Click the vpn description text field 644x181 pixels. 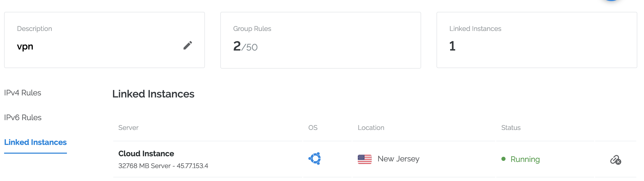click(x=25, y=47)
